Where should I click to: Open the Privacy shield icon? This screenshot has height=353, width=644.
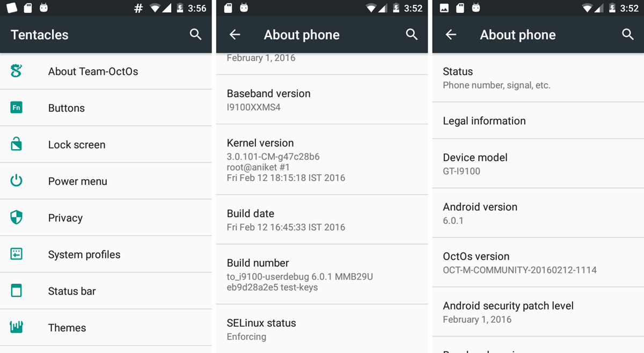pyautogui.click(x=17, y=217)
